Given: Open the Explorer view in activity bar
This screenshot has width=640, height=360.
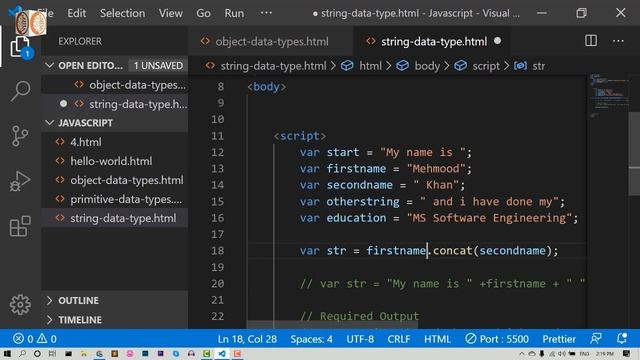Looking at the screenshot, I should (20, 47).
